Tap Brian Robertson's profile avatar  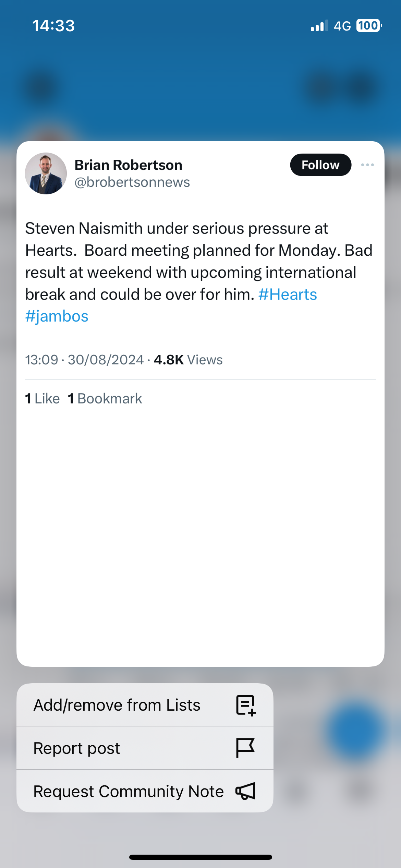(x=46, y=173)
